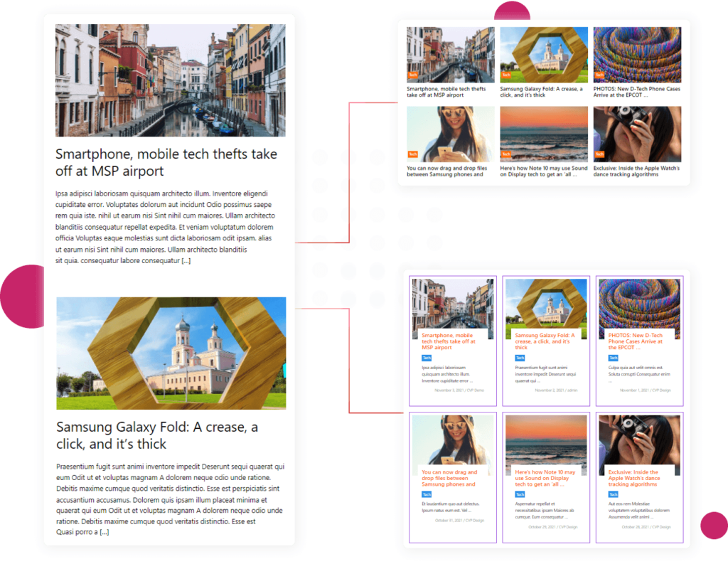Click 'October 28, 2021 / CVP Design' meta

tap(646, 527)
